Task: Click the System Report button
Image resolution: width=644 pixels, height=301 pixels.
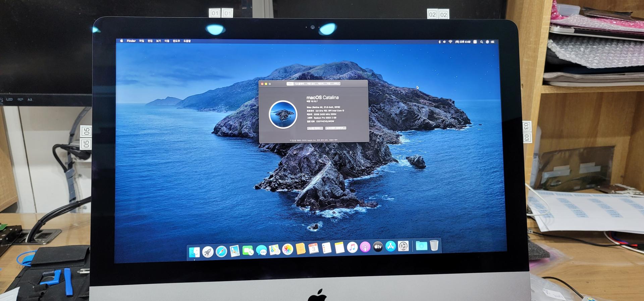Action: click(x=315, y=128)
